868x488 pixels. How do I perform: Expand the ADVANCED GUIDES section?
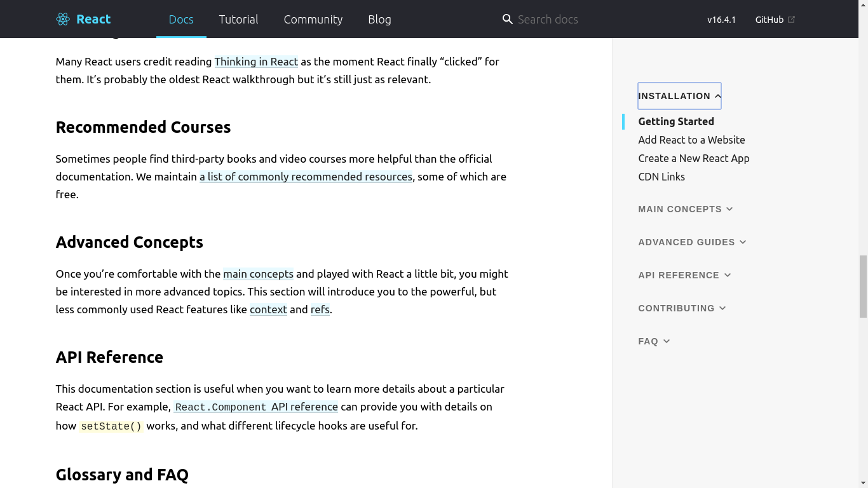pos(692,242)
